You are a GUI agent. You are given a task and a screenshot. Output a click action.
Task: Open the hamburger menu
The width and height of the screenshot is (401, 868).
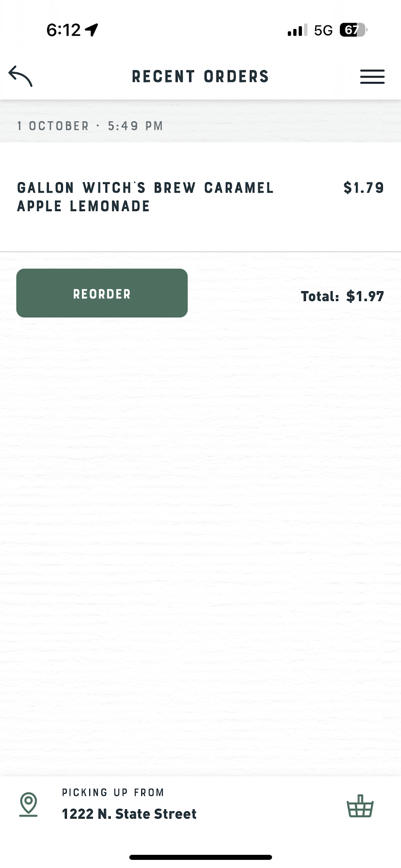coord(372,77)
